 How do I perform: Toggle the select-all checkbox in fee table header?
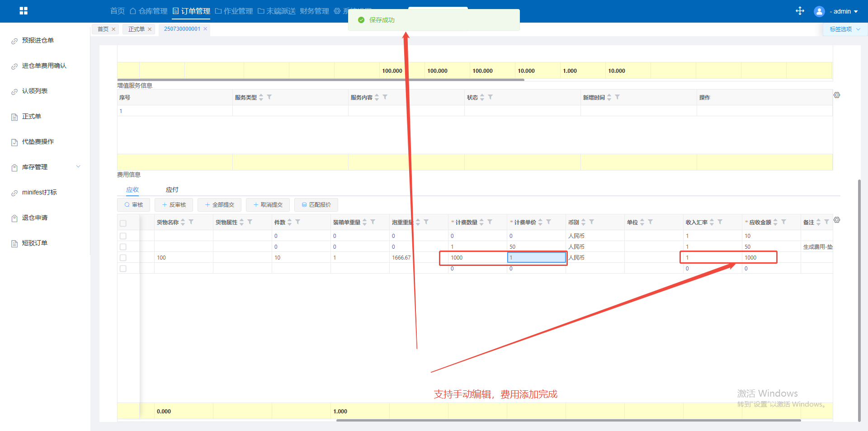123,223
